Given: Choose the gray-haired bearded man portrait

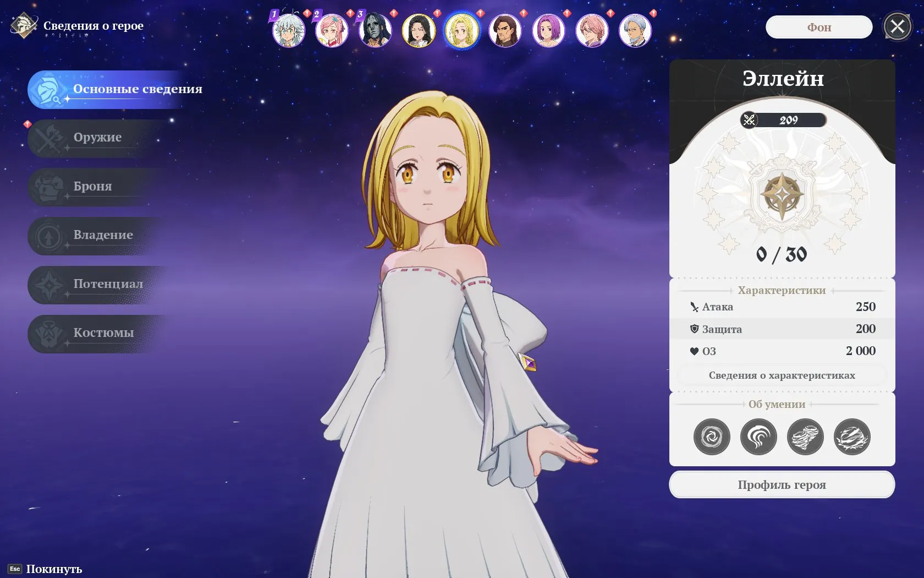Looking at the screenshot, I should (635, 30).
